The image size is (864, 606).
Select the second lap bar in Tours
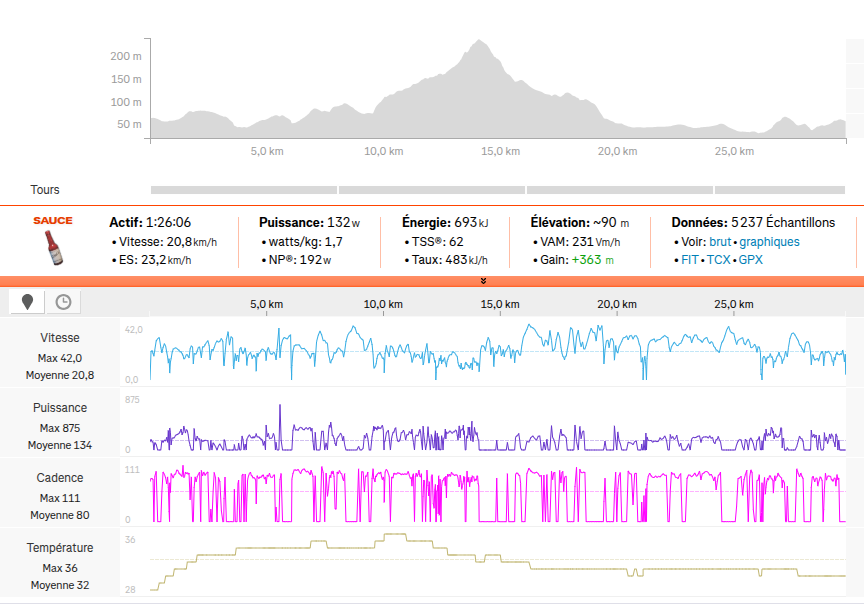[431, 190]
